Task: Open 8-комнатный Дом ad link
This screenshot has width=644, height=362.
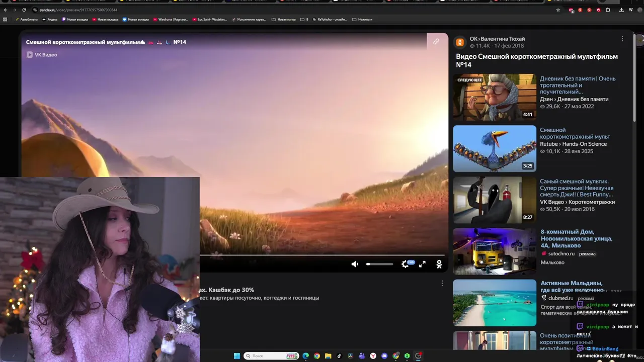Action: pos(577,239)
